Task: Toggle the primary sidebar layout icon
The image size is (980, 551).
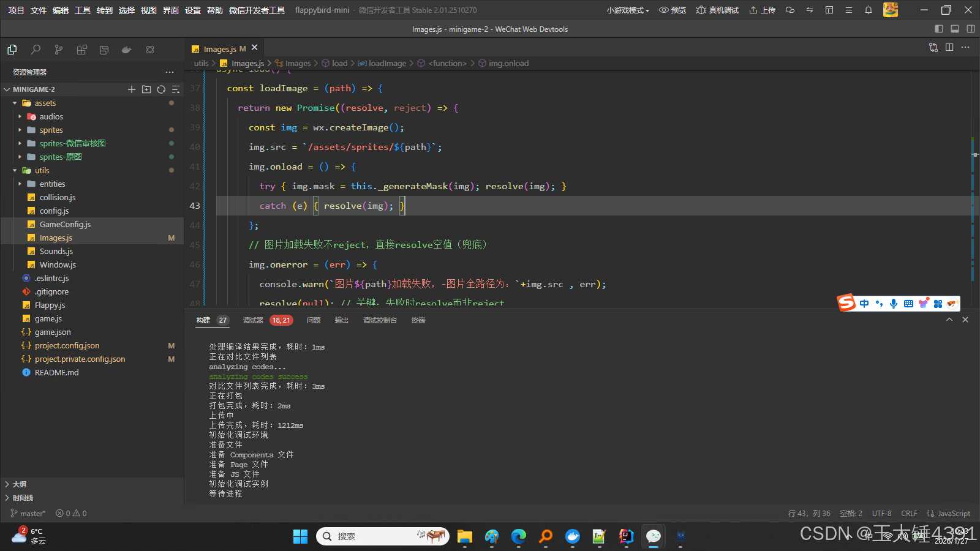Action: 939,29
